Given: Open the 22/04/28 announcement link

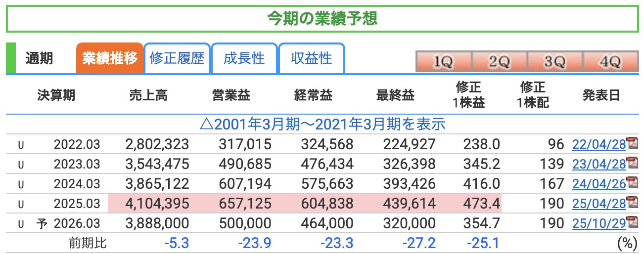Looking at the screenshot, I should 598,144.
